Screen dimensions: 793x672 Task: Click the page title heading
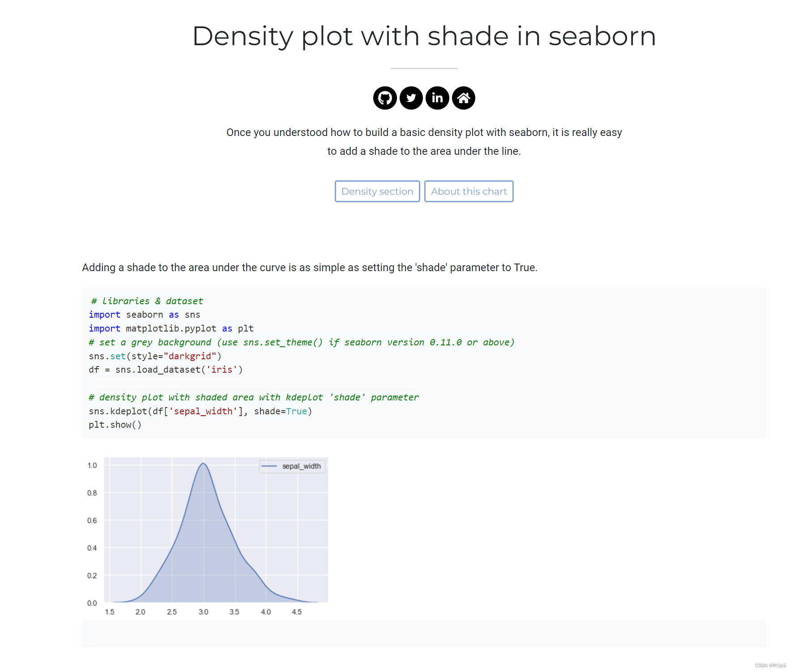[424, 37]
